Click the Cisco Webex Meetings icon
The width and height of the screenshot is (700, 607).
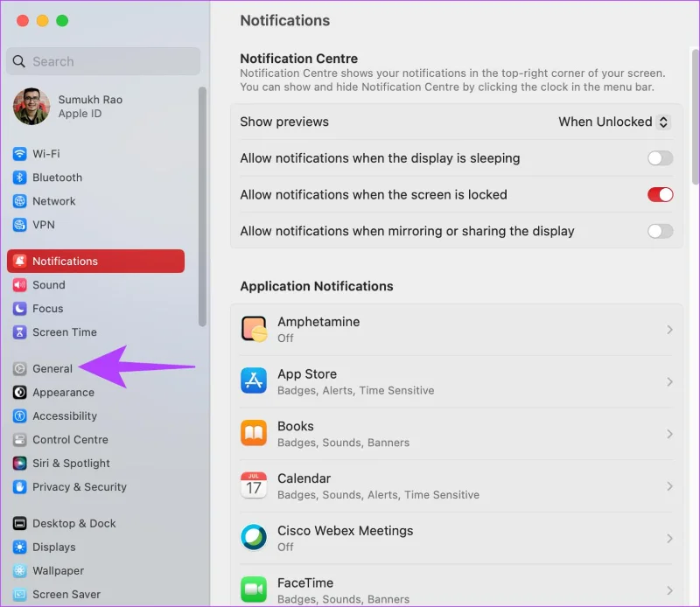[254, 537]
